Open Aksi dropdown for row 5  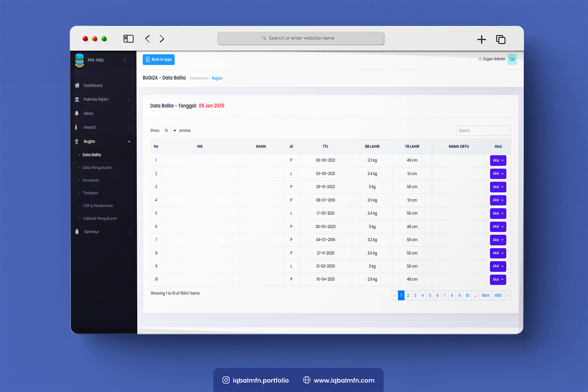coord(498,213)
